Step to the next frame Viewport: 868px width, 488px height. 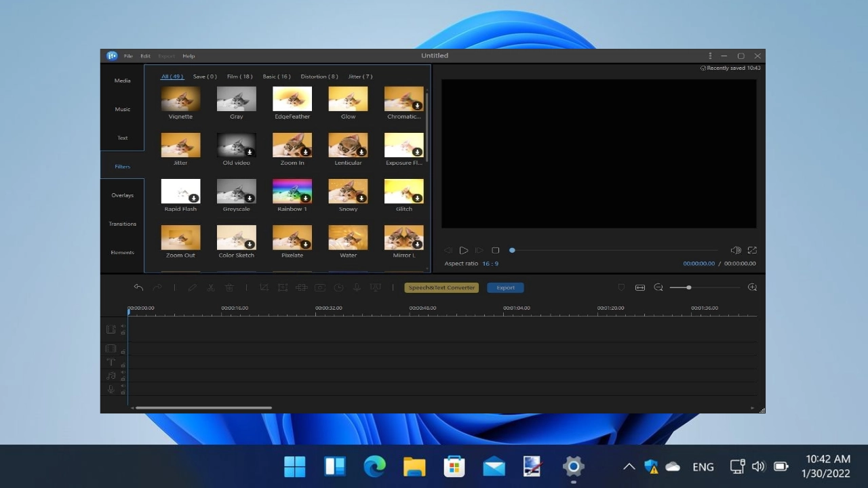click(x=479, y=251)
